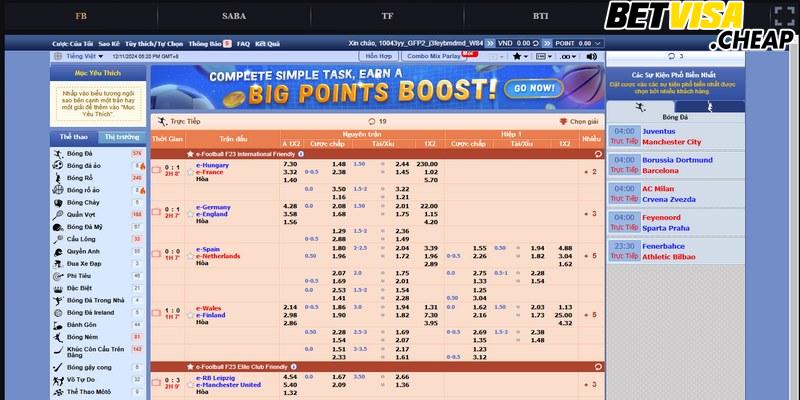
Task: Click e-Wales handicap odds 1.86
Action: coord(339,308)
